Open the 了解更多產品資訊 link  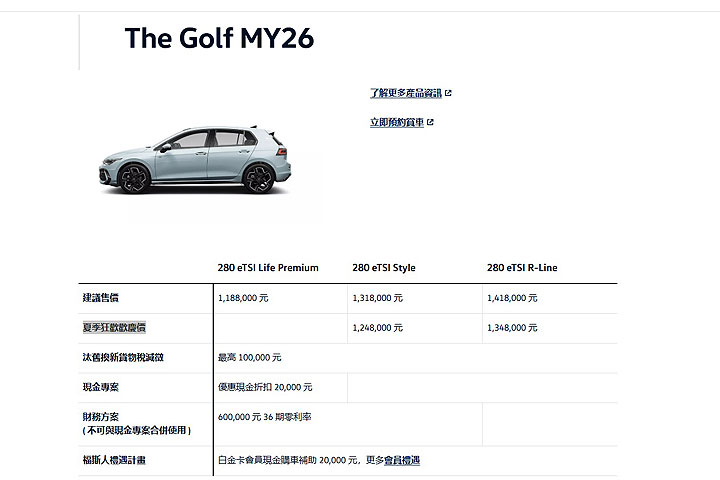406,93
